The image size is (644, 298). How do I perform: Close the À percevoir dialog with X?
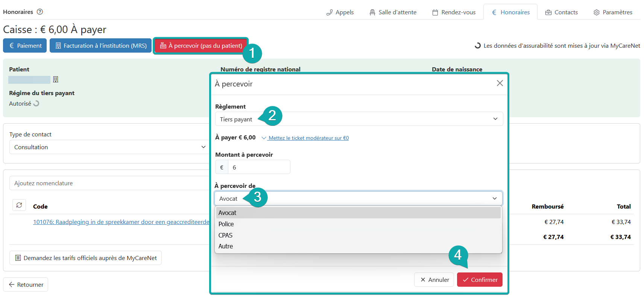click(x=500, y=83)
